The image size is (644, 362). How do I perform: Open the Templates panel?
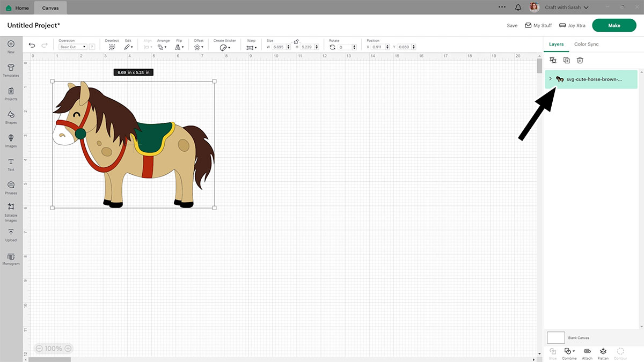(11, 70)
